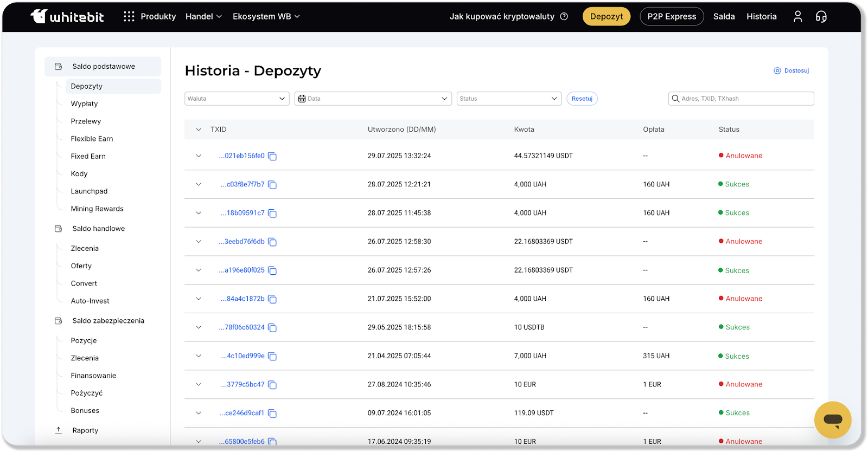Open the user profile icon
This screenshot has height=452, width=868.
tap(797, 17)
